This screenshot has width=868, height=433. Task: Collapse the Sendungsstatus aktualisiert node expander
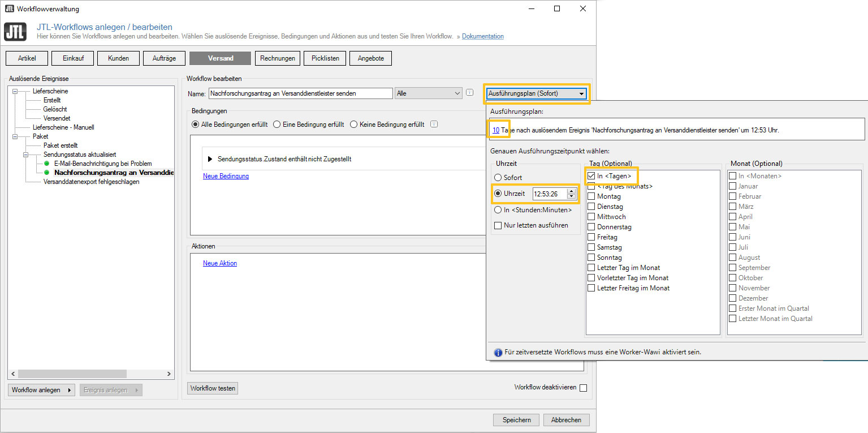25,155
